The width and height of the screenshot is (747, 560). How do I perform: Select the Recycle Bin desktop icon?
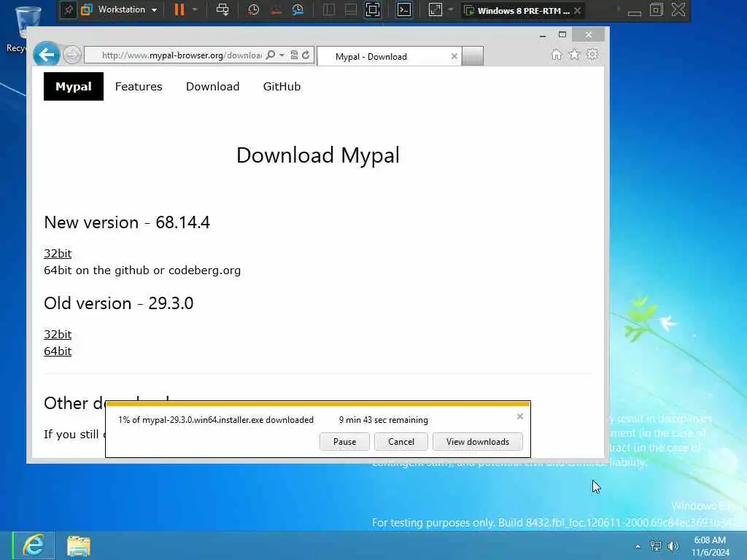pos(26,28)
